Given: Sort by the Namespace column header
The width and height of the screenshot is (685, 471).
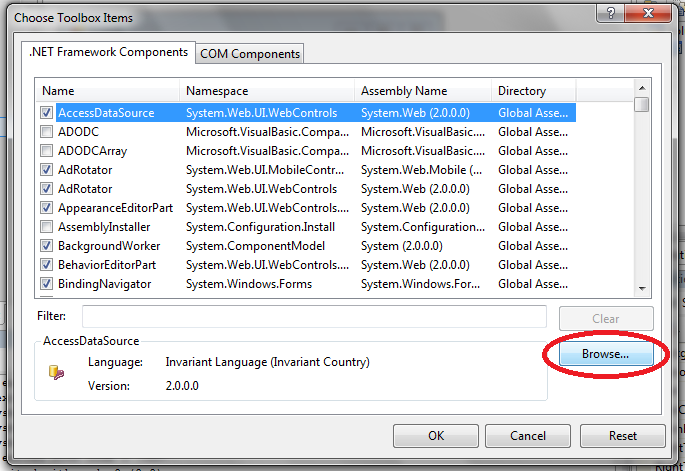Looking at the screenshot, I should click(267, 90).
